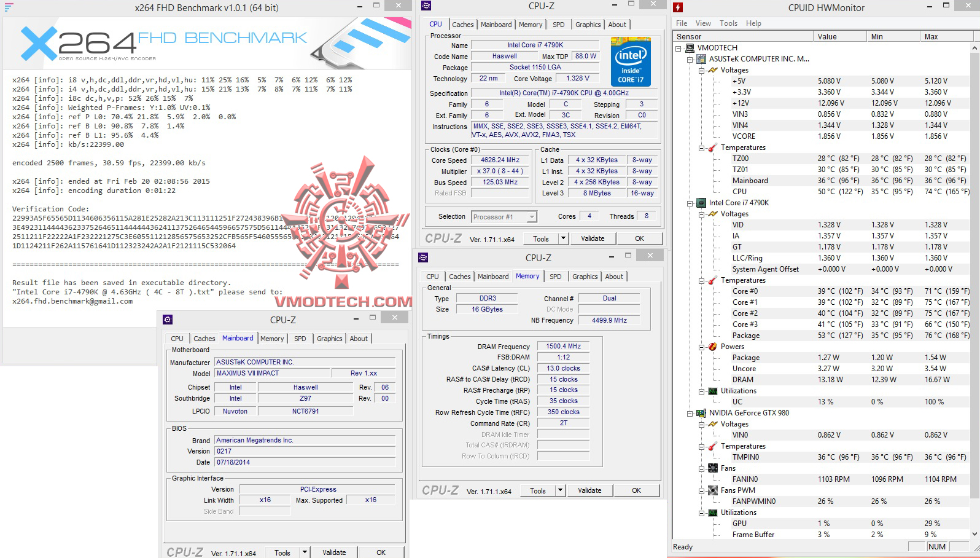Click the HWMonitor scrollbar down arrow
This screenshot has width=980, height=558.
(974, 534)
